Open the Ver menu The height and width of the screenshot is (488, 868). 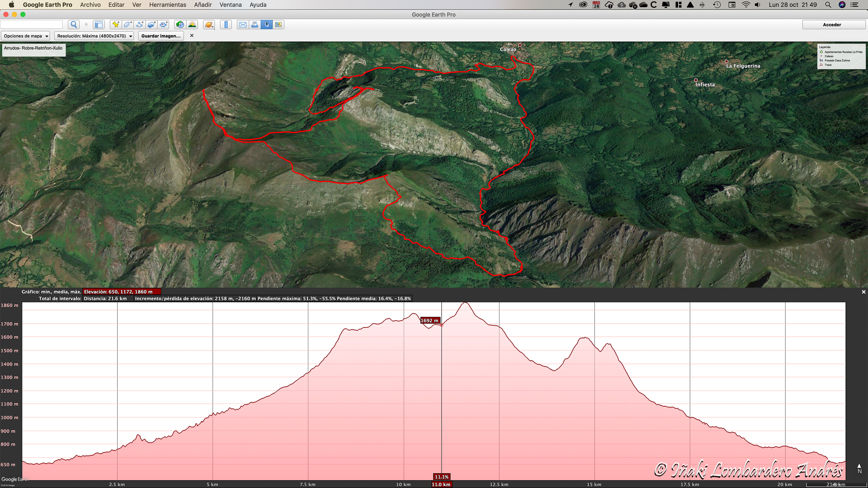click(x=137, y=5)
